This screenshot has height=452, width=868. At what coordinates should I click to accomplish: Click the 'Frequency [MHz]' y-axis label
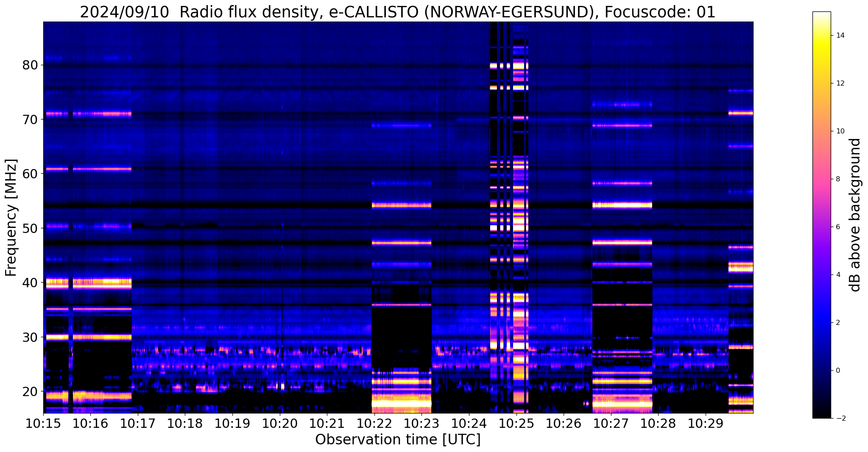point(11,217)
